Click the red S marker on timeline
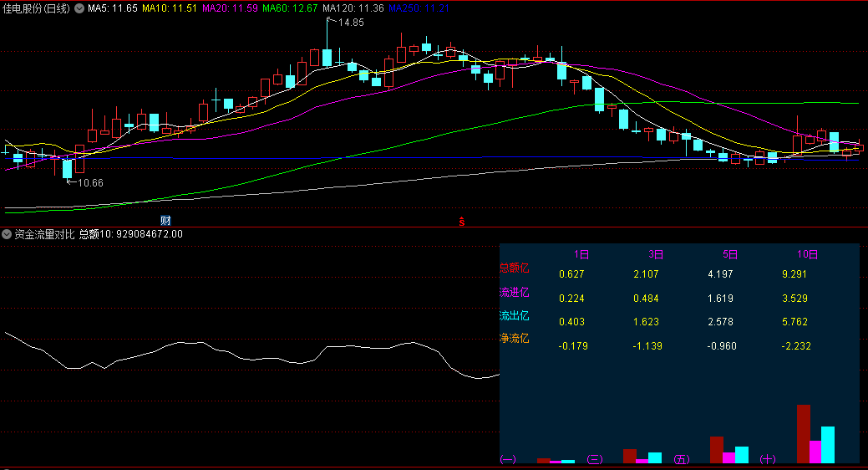This screenshot has height=470, width=868. [x=460, y=222]
